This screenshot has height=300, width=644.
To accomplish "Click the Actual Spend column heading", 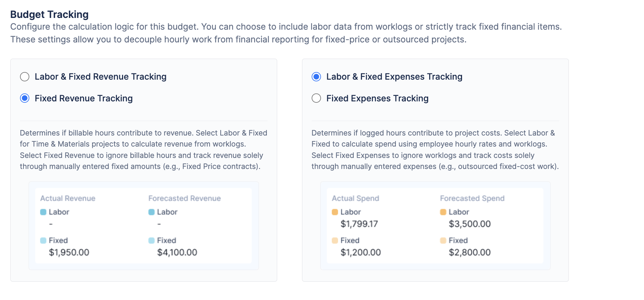I will tap(355, 198).
